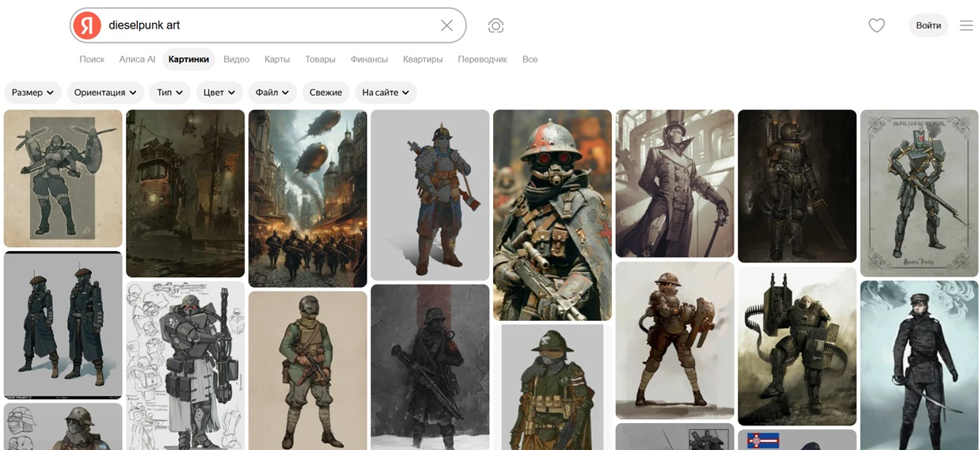Select the Картинки tab
Viewport: 980px width, 450px height.
tap(188, 59)
